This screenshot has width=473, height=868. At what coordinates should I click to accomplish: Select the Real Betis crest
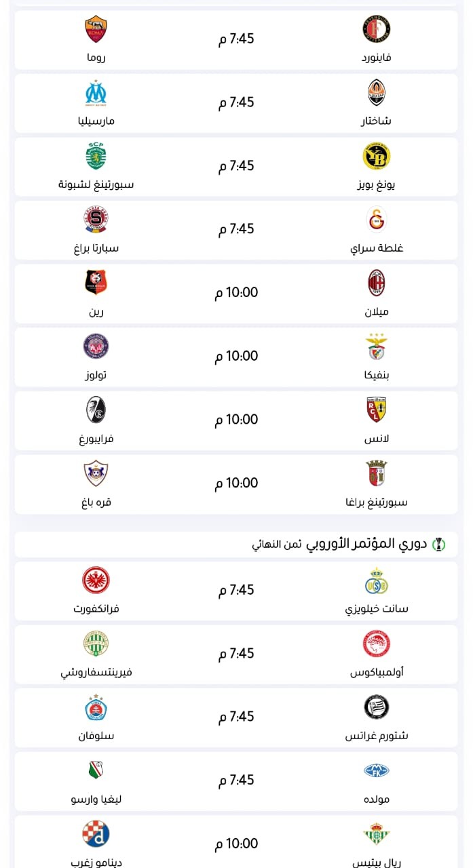pyautogui.click(x=377, y=834)
